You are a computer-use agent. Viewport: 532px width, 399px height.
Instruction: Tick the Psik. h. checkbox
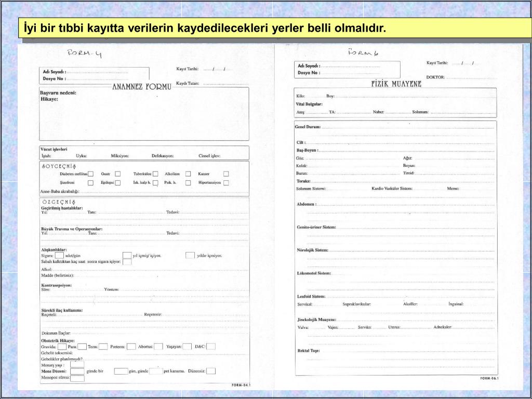click(x=188, y=183)
